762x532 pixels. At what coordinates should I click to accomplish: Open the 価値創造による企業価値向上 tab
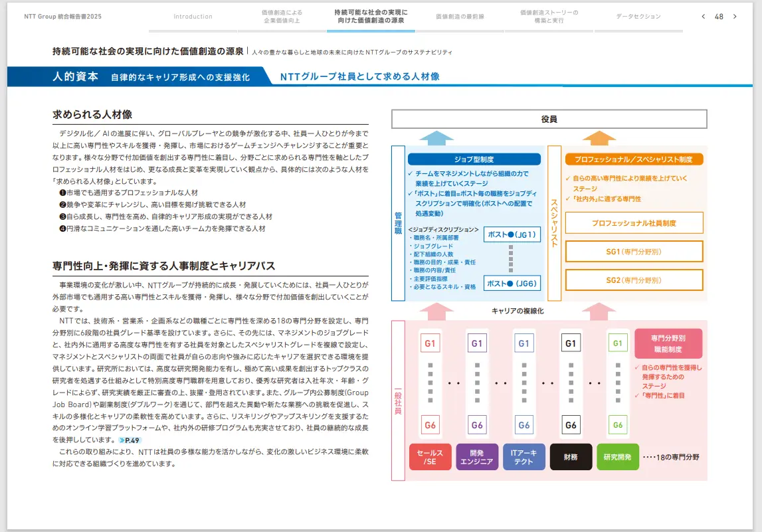282,17
